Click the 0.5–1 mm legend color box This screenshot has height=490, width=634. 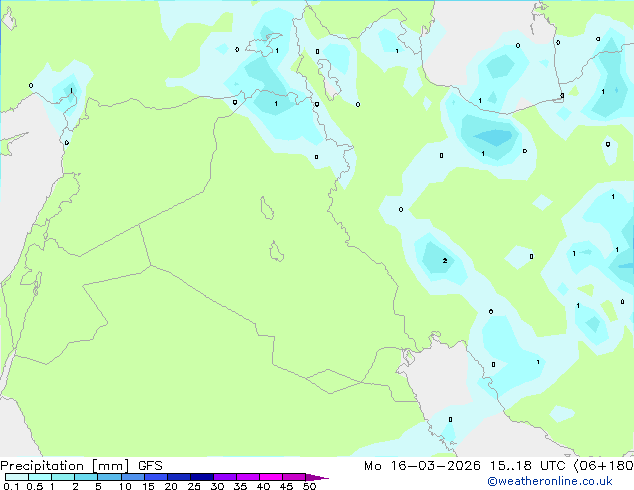pyautogui.click(x=40, y=477)
